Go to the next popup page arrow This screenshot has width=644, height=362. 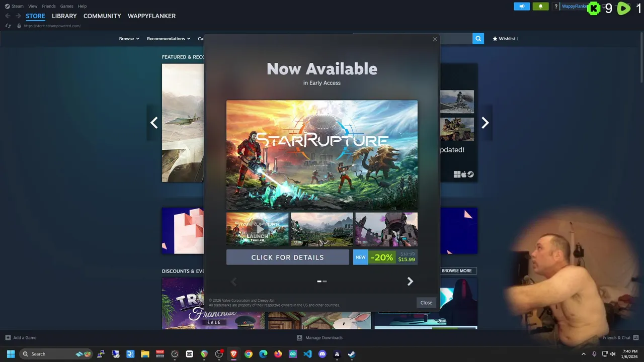(410, 282)
